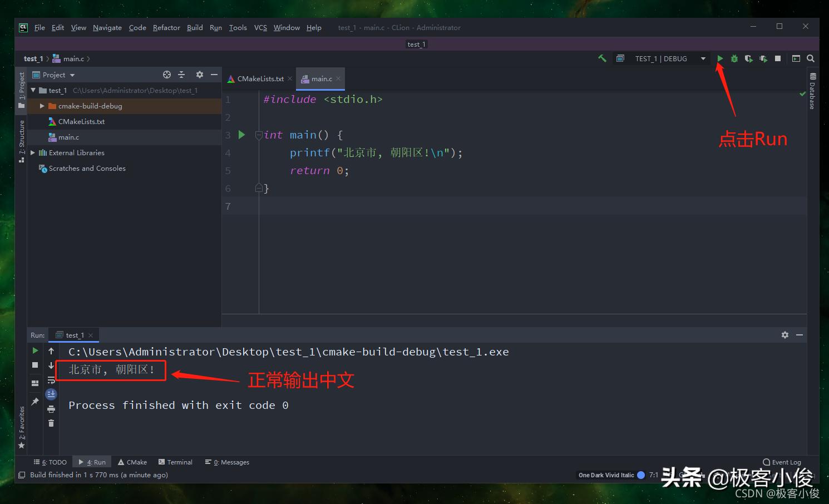
Task: Run with Coverage using the shield icon
Action: 748,58
